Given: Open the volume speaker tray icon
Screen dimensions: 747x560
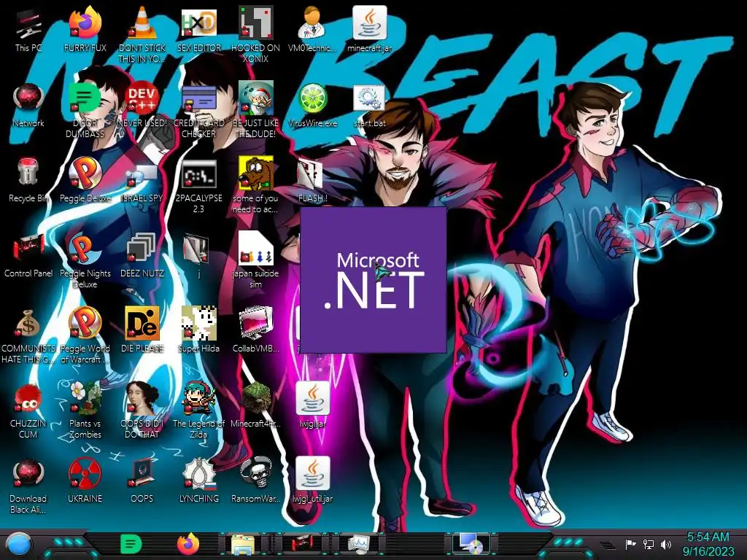Looking at the screenshot, I should [666, 544].
